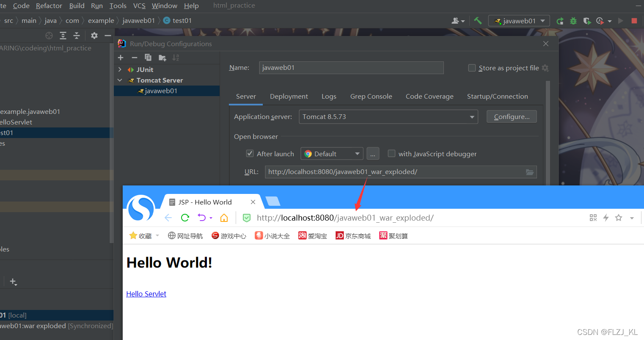Sort configurations alphabetically icon
The image size is (644, 340).
[x=176, y=58]
